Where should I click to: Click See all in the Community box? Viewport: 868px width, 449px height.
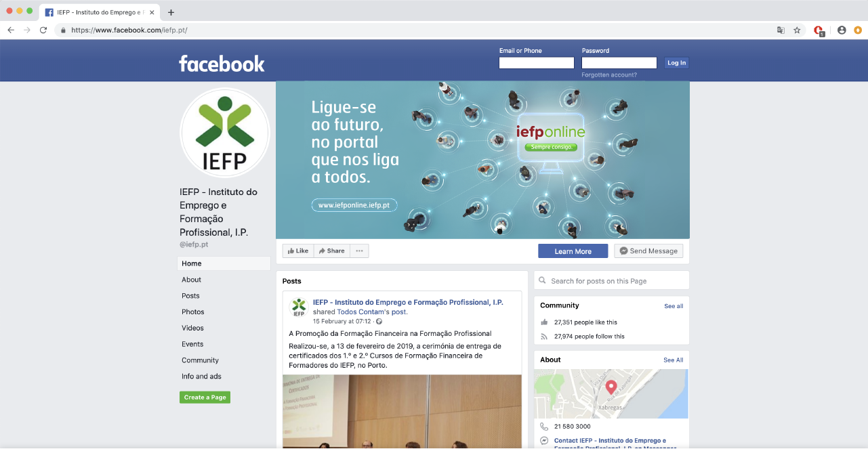674,306
